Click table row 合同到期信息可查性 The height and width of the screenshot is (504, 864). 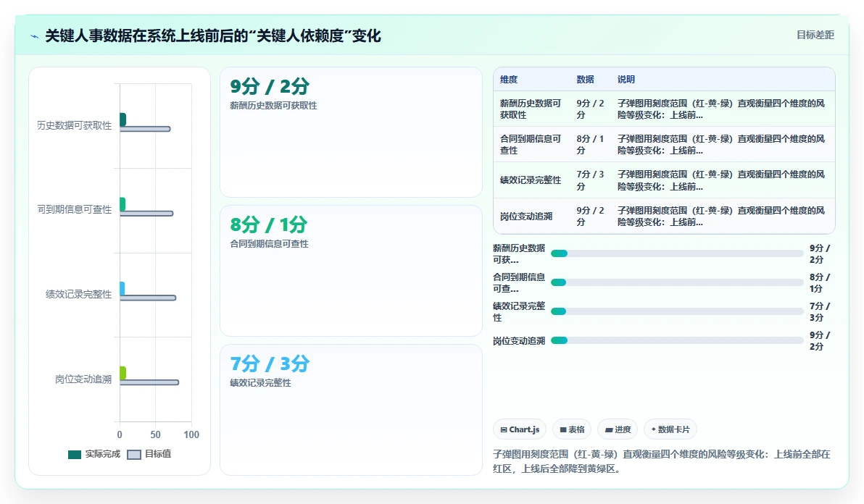664,144
